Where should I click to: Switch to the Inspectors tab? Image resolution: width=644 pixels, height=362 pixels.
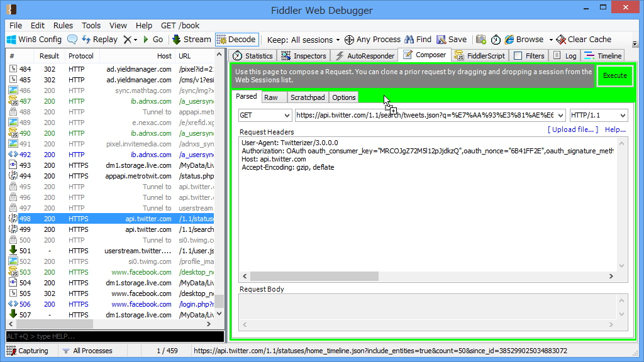[x=304, y=56]
